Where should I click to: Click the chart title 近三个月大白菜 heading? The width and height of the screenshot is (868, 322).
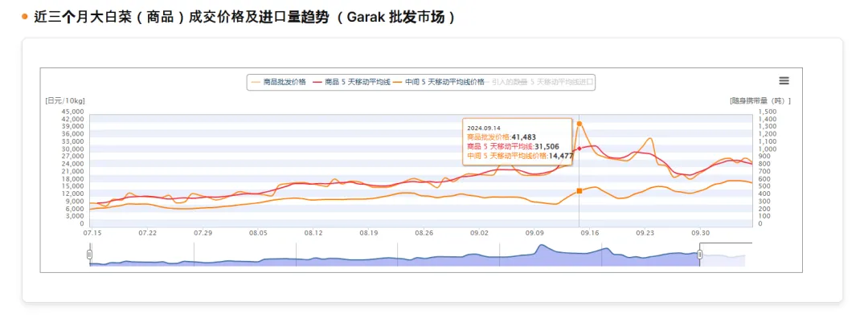[244, 17]
